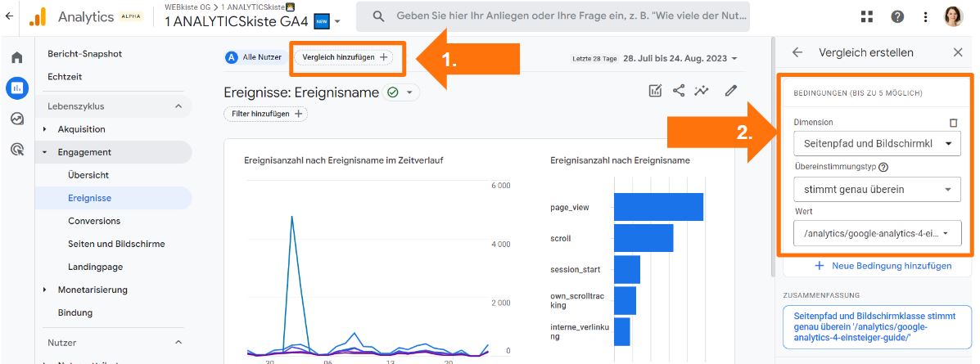The image size is (980, 364).
Task: Collapse the Lebenszyklus section
Action: [178, 106]
